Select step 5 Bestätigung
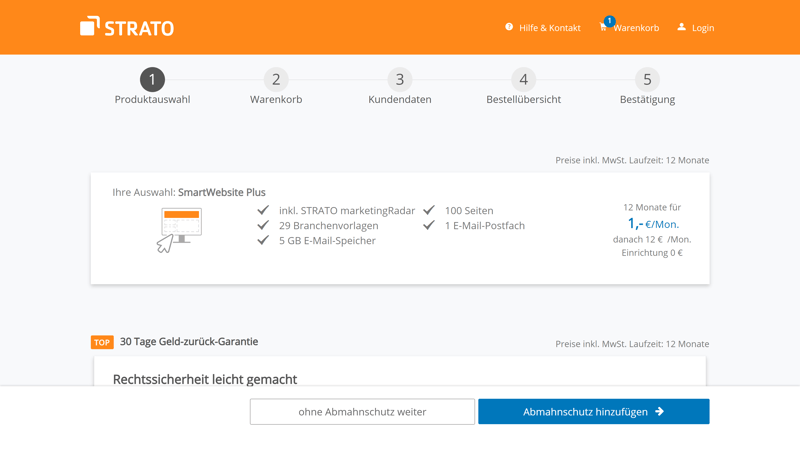This screenshot has height=450, width=800. tap(647, 80)
